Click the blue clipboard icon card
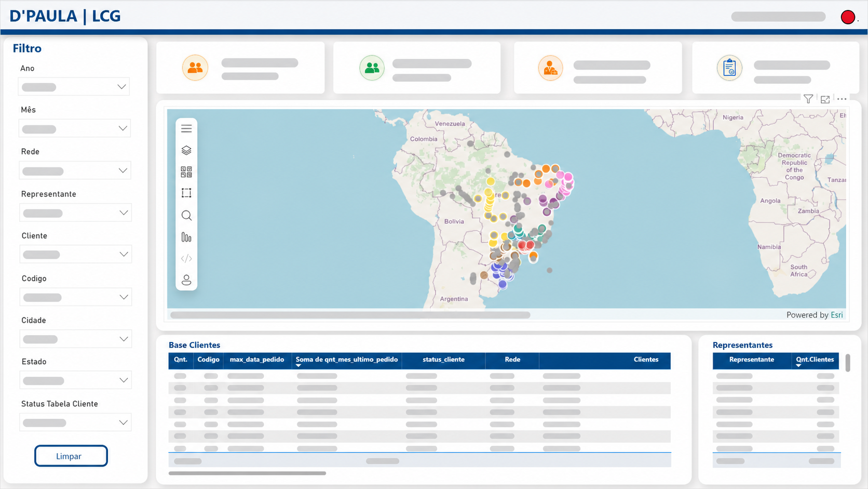 click(729, 68)
